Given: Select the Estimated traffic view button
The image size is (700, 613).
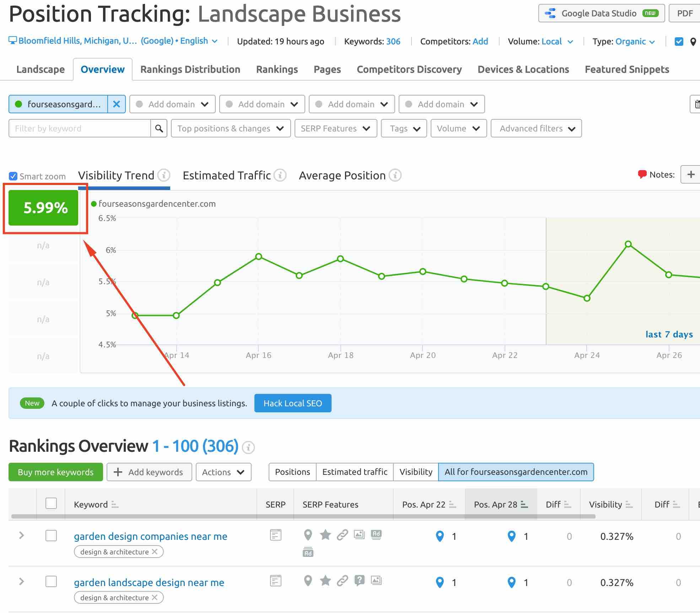Looking at the screenshot, I should (x=355, y=472).
